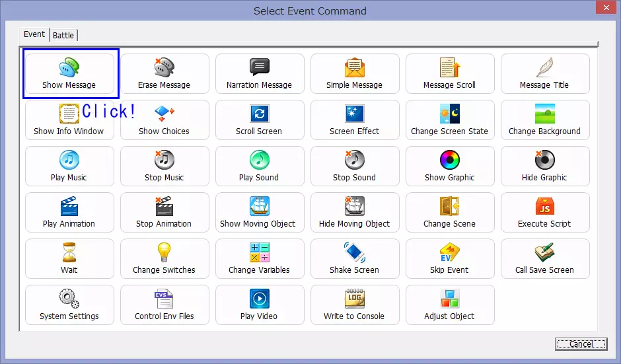Viewport: 621px width, 364px height.
Task: Switch to the Event tab
Action: click(x=34, y=34)
